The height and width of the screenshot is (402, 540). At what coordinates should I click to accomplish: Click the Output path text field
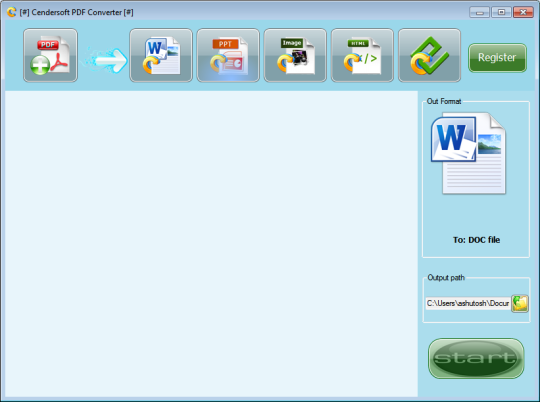(468, 303)
